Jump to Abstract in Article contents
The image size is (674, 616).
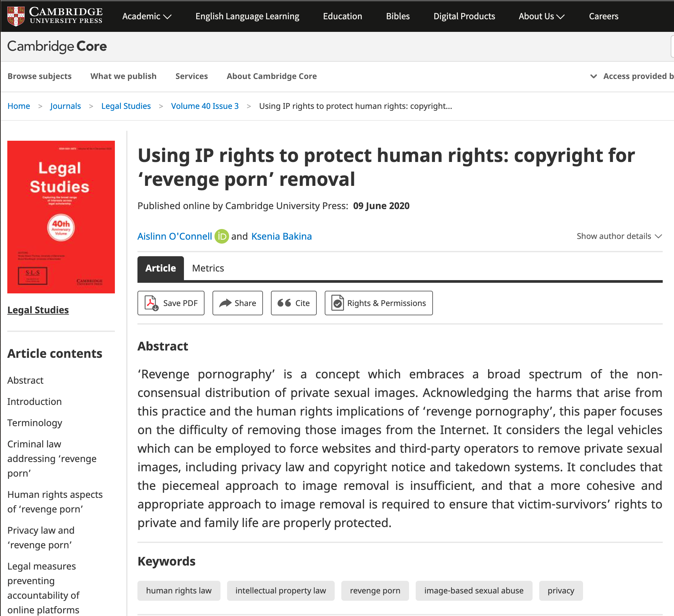click(x=26, y=380)
